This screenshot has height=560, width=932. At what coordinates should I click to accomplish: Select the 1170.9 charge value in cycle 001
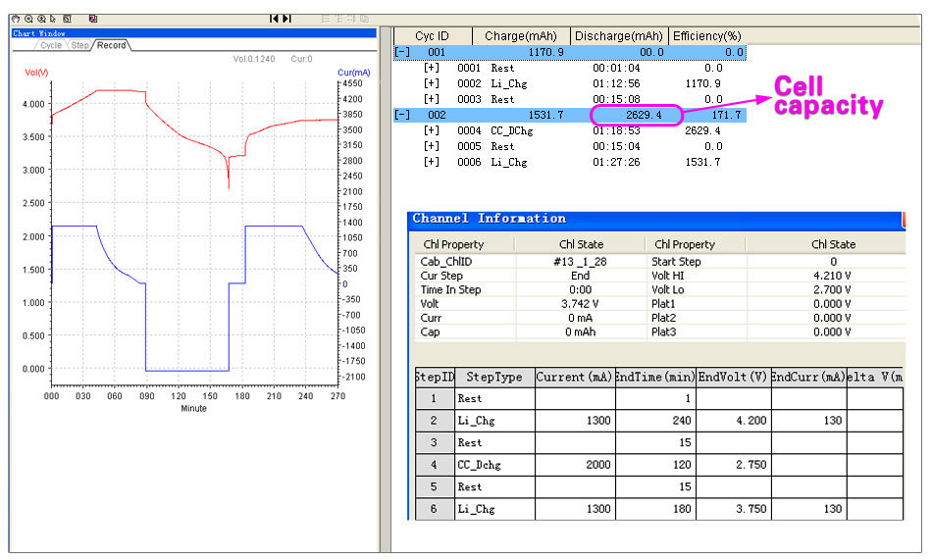pos(545,52)
